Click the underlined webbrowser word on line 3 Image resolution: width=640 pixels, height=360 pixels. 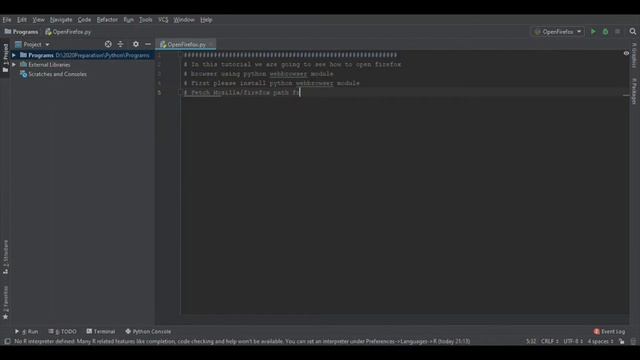[288, 74]
